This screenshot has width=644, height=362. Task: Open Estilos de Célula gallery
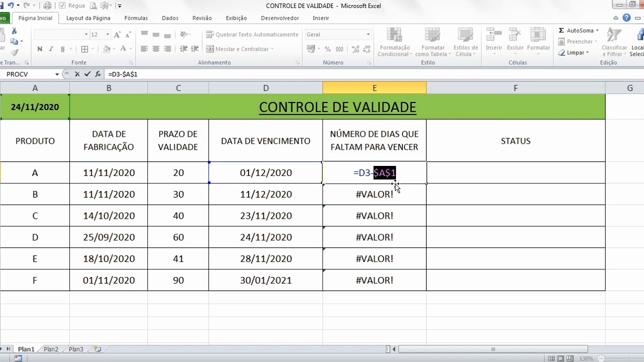pos(466,42)
